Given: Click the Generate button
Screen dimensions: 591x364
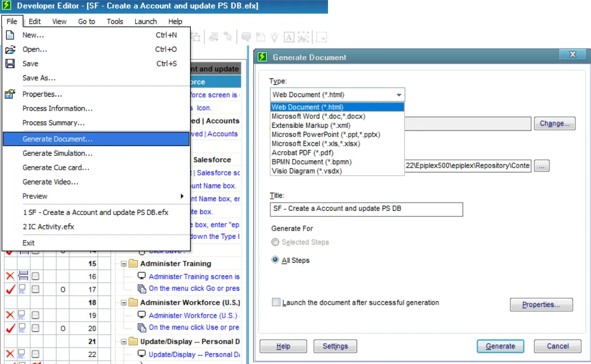Looking at the screenshot, I should click(x=500, y=346).
